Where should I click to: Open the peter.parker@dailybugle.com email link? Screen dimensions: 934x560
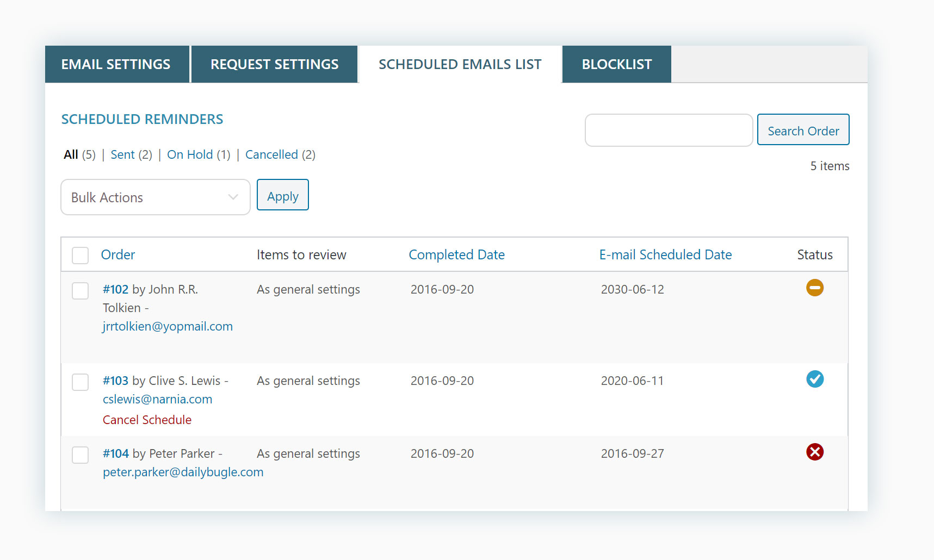point(183,472)
